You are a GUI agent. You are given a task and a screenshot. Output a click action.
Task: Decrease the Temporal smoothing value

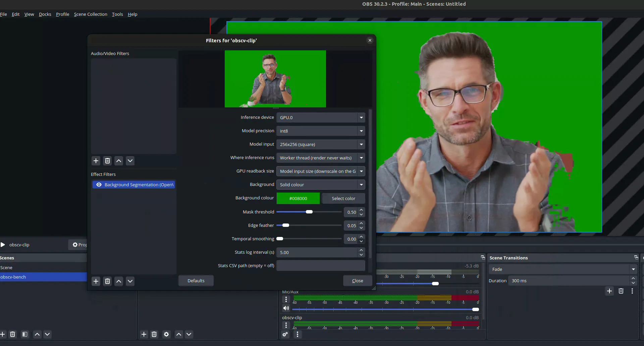(x=361, y=241)
